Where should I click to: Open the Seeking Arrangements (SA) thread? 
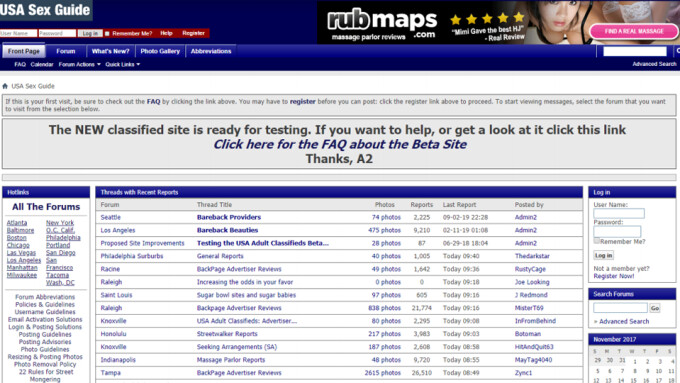237,347
